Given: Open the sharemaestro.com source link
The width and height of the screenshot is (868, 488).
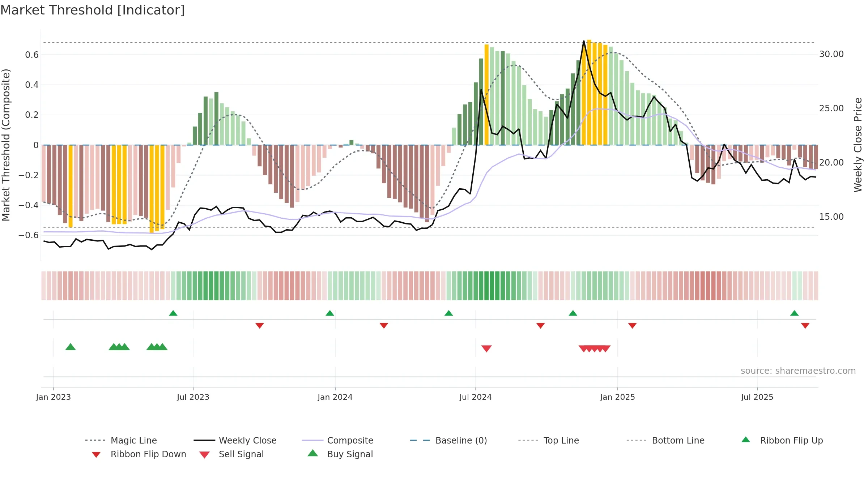Looking at the screenshot, I should tap(798, 371).
